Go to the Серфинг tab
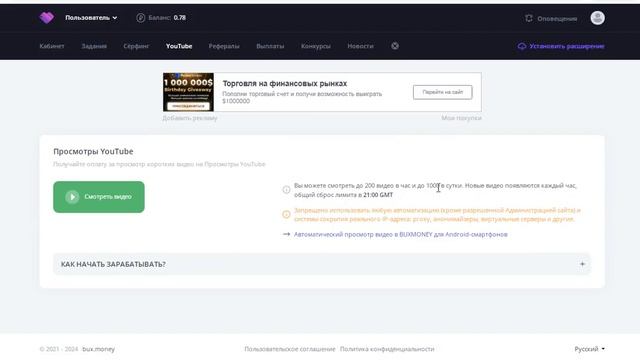Viewport: 640px width, 360px height. (x=136, y=47)
